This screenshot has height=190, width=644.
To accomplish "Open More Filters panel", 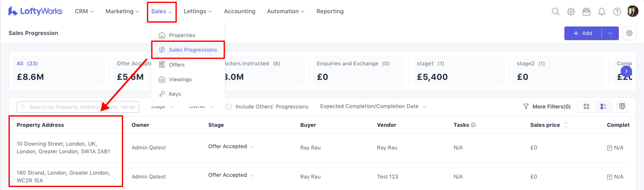I will pos(547,107).
